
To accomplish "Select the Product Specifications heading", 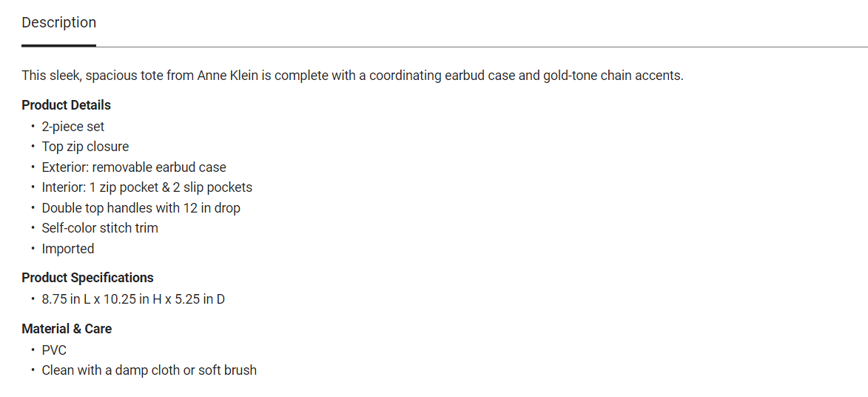I will coord(88,278).
